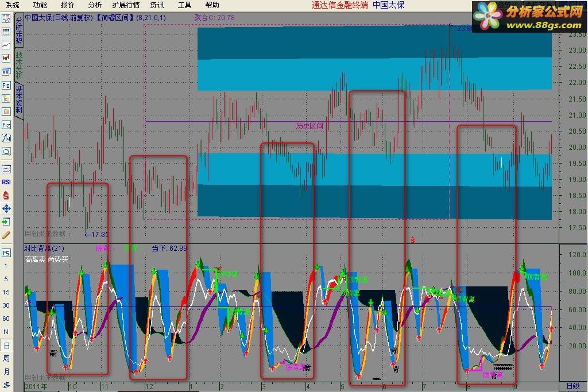The width and height of the screenshot is (588, 392).
Task: Click the intraday line chart icon
Action: pos(6,45)
